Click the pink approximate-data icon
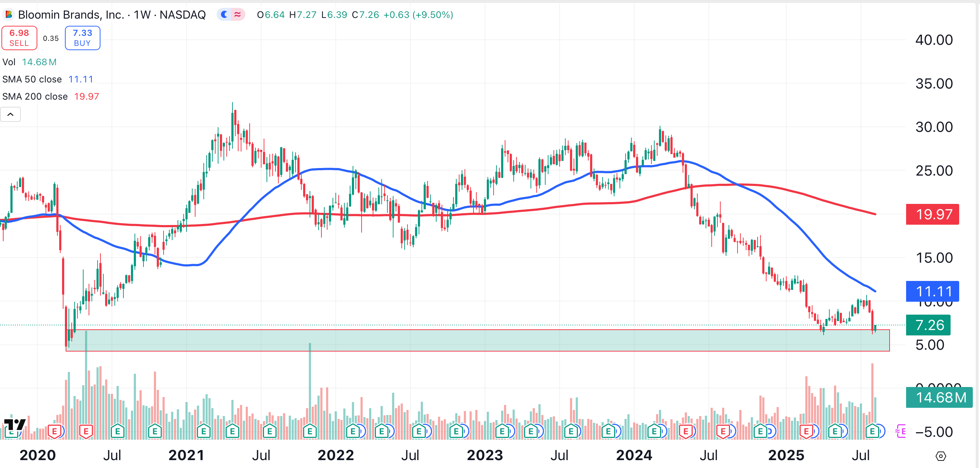The image size is (980, 468). click(238, 15)
